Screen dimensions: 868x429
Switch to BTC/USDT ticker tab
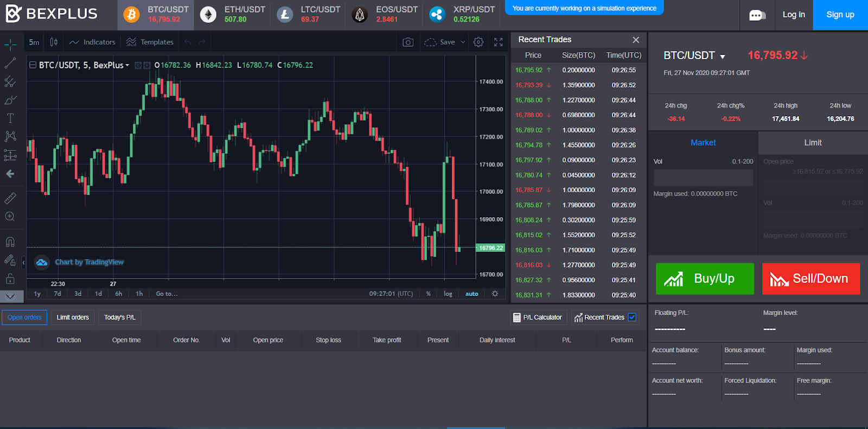[x=156, y=15]
